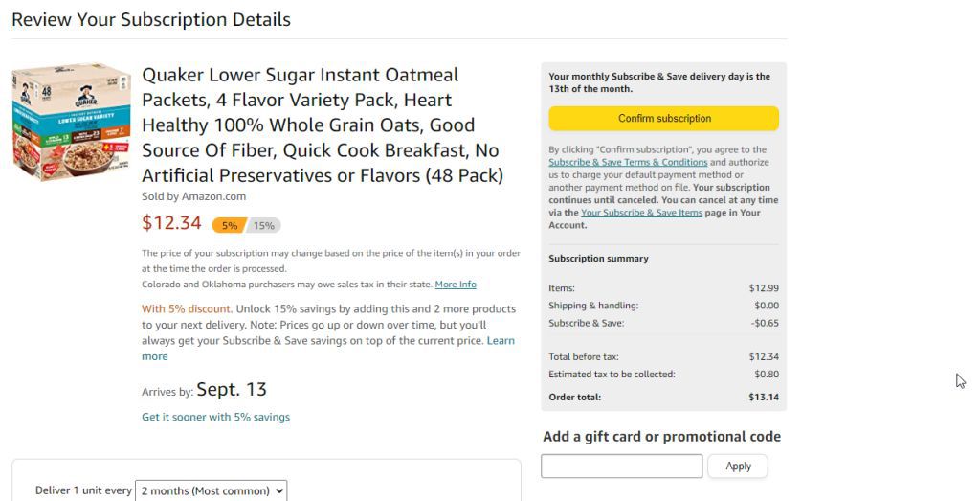Click the $12.34 subscription price
Viewport: 980px width, 501px height.
pos(172,222)
